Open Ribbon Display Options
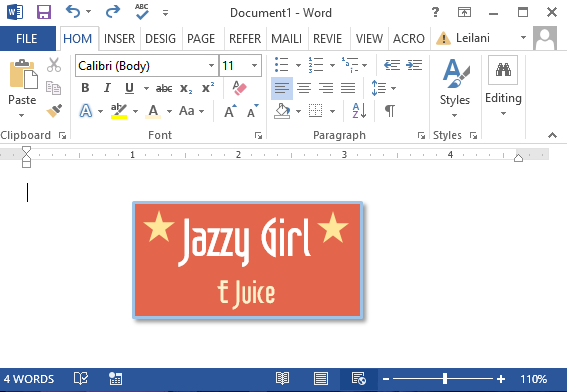The width and height of the screenshot is (567, 392). click(464, 13)
